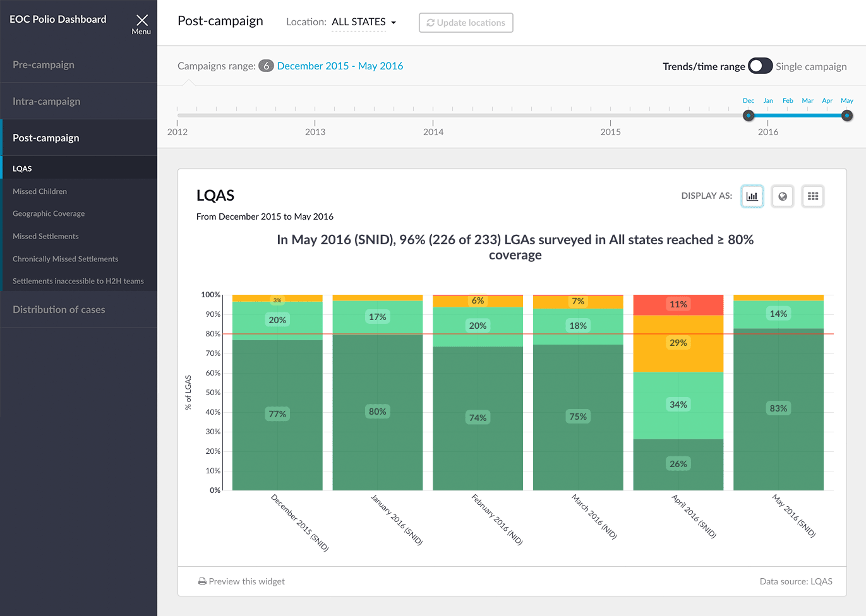Click the timeline start handle at Dec
The image size is (866, 616).
(x=749, y=115)
